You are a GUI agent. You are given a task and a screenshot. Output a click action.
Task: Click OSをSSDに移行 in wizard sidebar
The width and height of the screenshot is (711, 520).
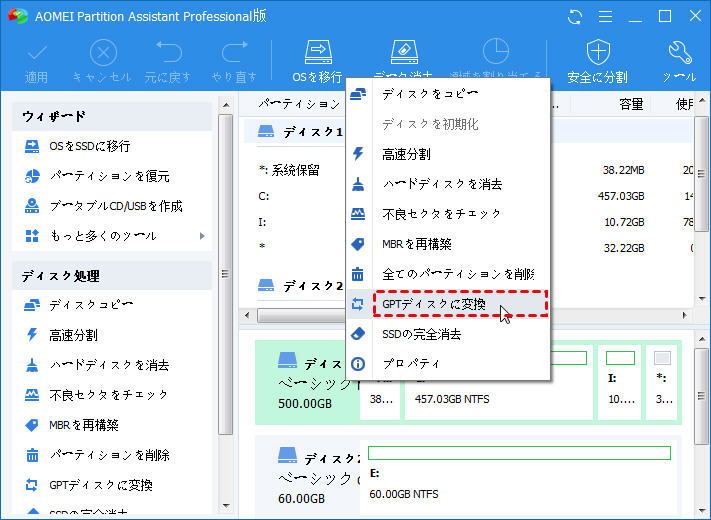coord(90,146)
